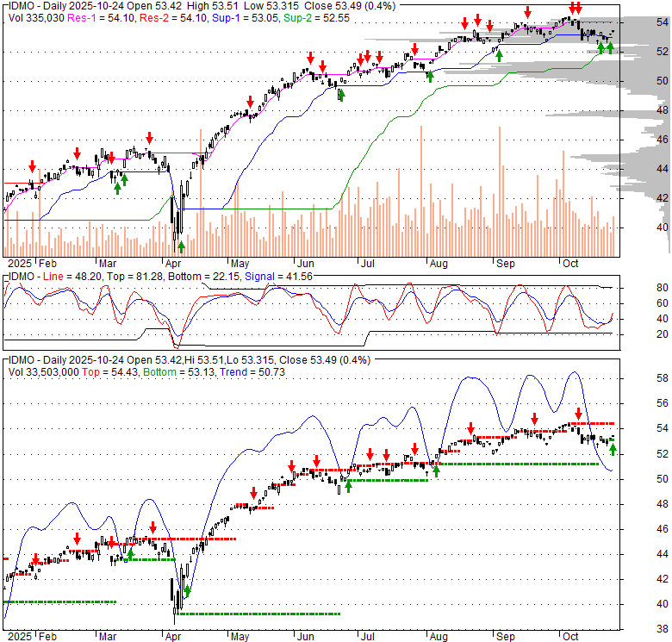Click the Trend = 50.73 label

point(252,372)
